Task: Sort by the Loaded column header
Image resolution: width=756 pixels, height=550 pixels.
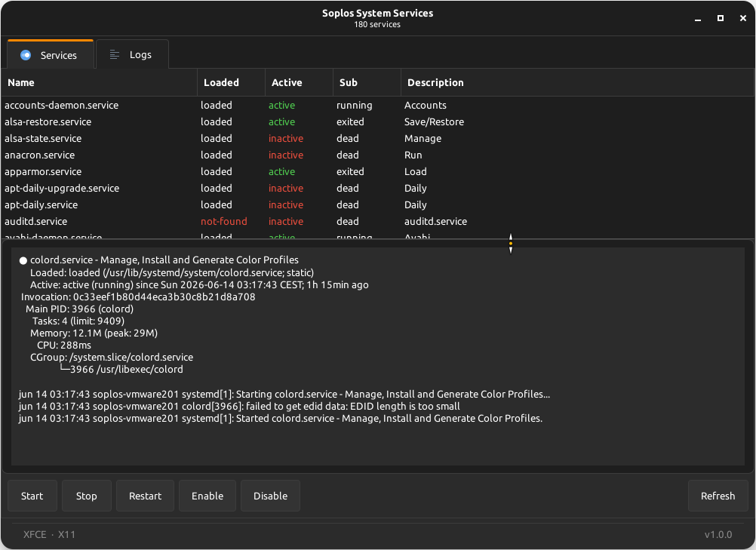Action: [x=231, y=82]
